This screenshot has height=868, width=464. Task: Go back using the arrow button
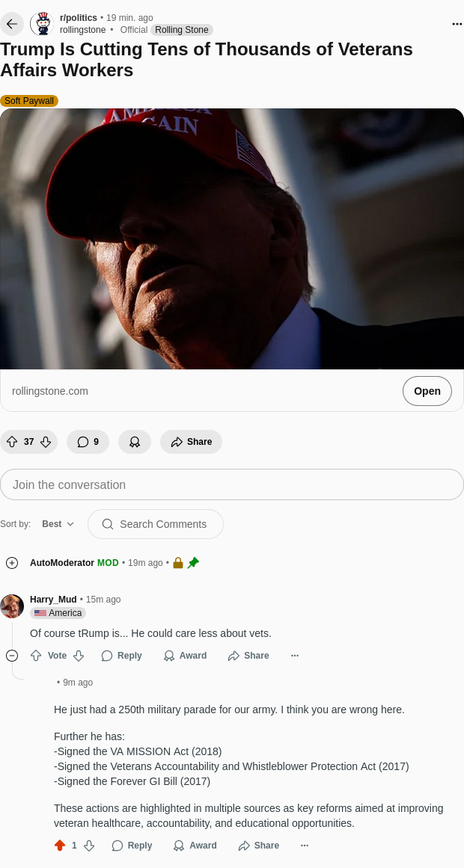click(12, 24)
